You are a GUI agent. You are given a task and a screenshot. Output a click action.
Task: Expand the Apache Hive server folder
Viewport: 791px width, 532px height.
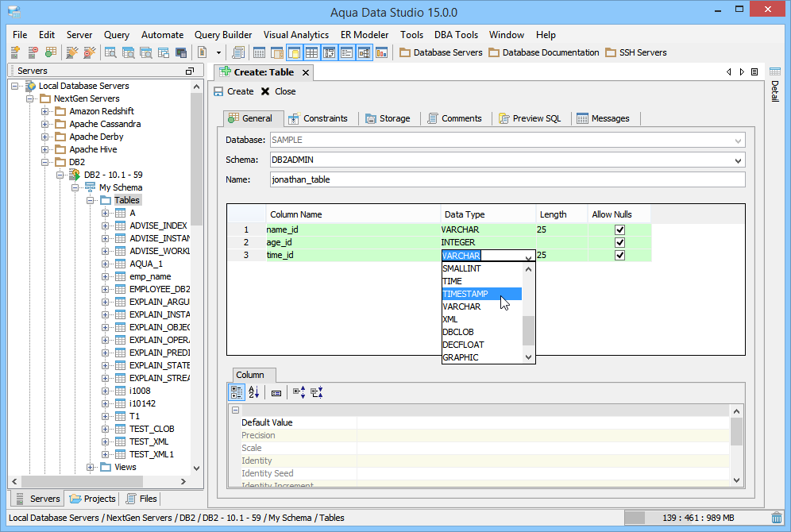(45, 149)
